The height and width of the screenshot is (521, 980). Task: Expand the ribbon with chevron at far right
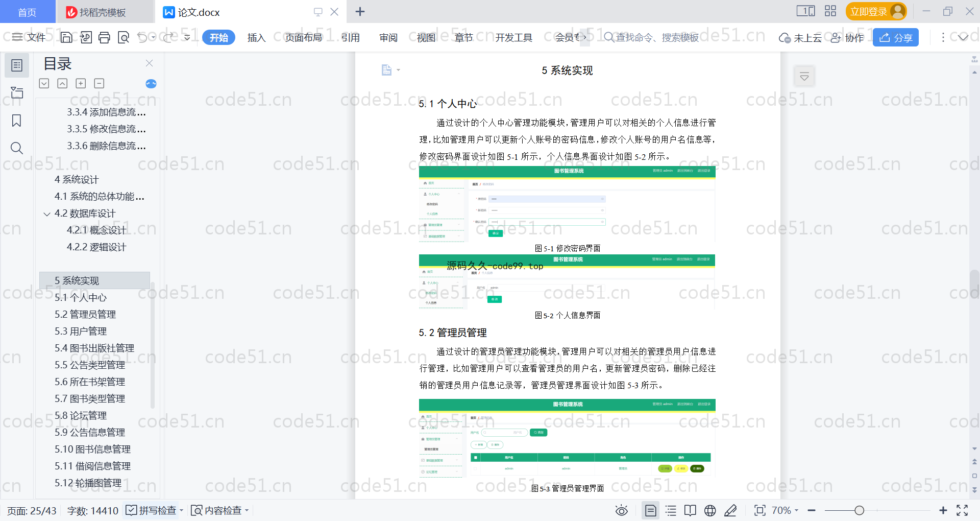[x=963, y=37]
